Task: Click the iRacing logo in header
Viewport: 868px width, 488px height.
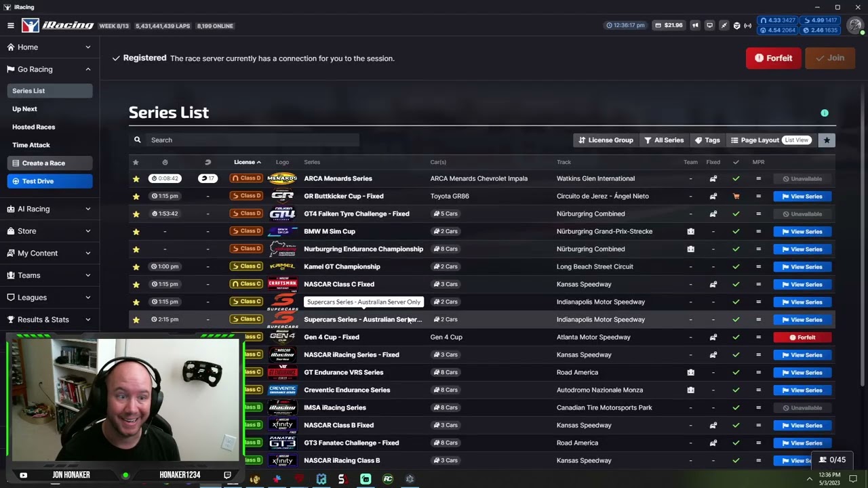Action: pos(58,25)
